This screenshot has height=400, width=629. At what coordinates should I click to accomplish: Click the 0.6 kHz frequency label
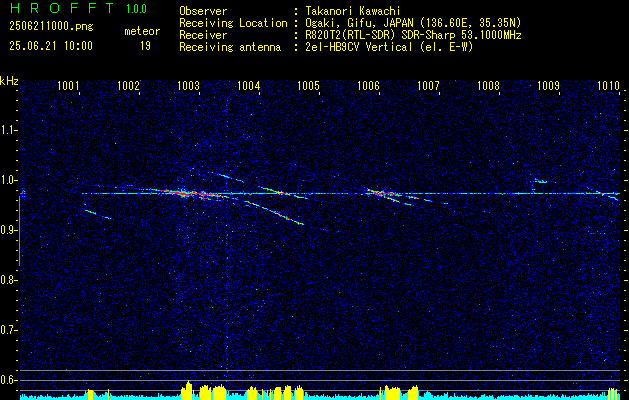(x=8, y=380)
